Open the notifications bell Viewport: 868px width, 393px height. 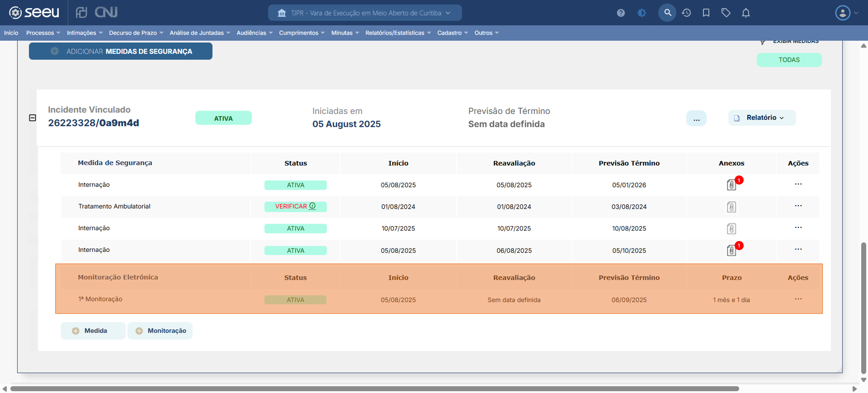(746, 13)
